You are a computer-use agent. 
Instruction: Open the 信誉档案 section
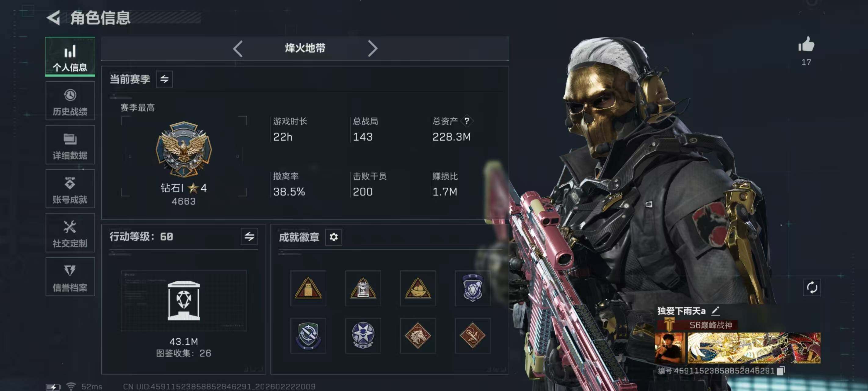pyautogui.click(x=70, y=277)
